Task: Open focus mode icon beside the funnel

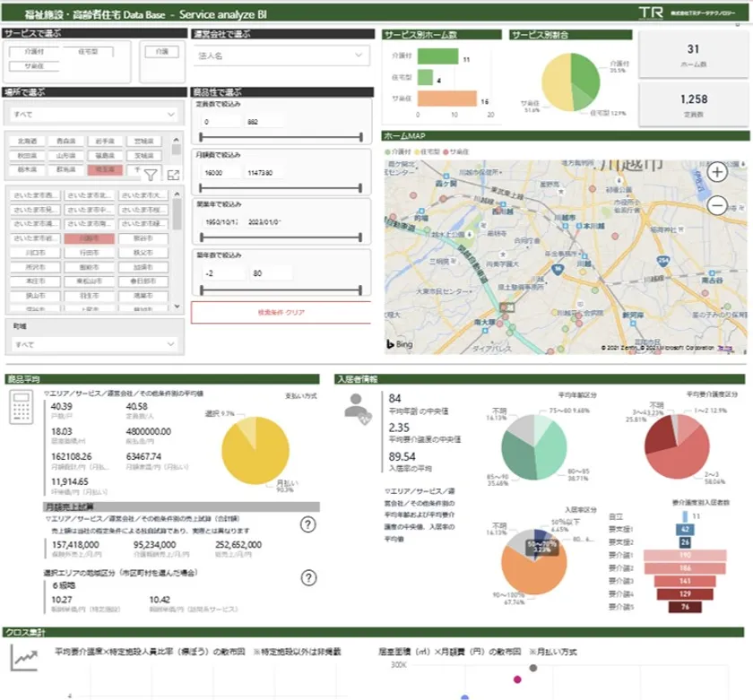Action: click(x=173, y=176)
